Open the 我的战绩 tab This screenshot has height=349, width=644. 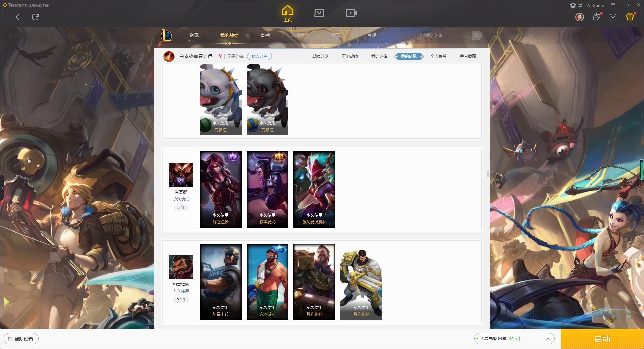[229, 35]
